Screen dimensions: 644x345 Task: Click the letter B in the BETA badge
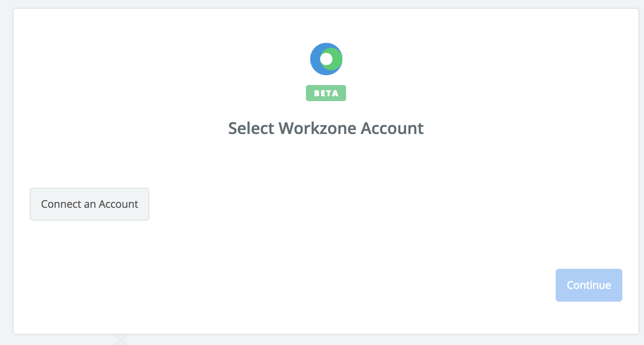[x=317, y=93]
